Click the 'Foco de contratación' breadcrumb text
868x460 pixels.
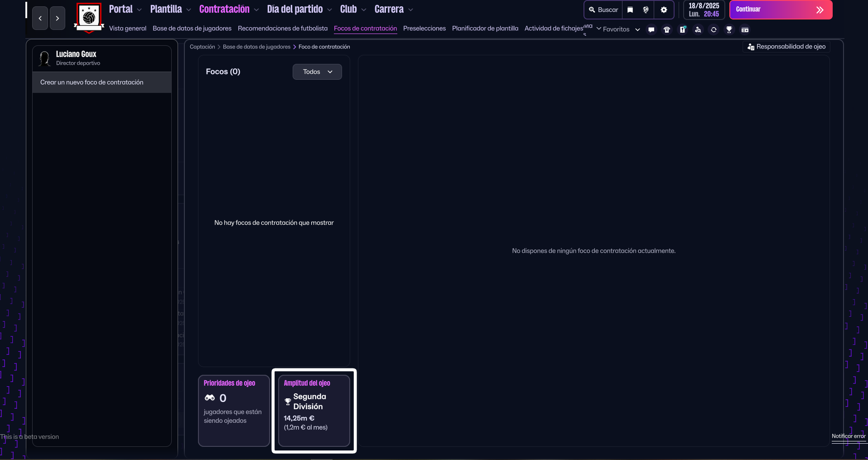coord(324,47)
